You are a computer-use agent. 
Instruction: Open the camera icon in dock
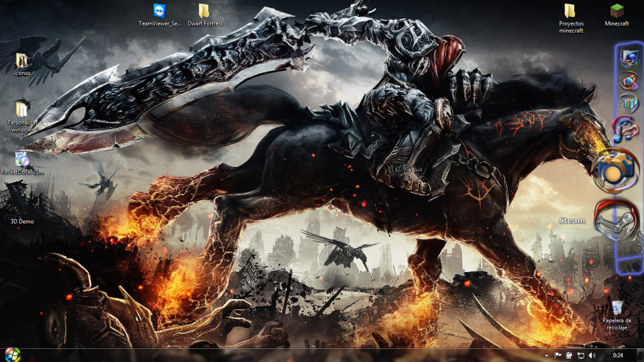click(x=614, y=171)
